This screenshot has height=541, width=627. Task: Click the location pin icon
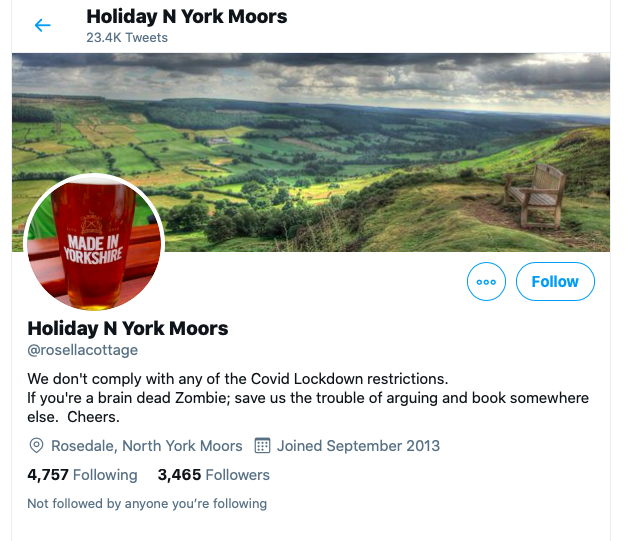(x=36, y=445)
